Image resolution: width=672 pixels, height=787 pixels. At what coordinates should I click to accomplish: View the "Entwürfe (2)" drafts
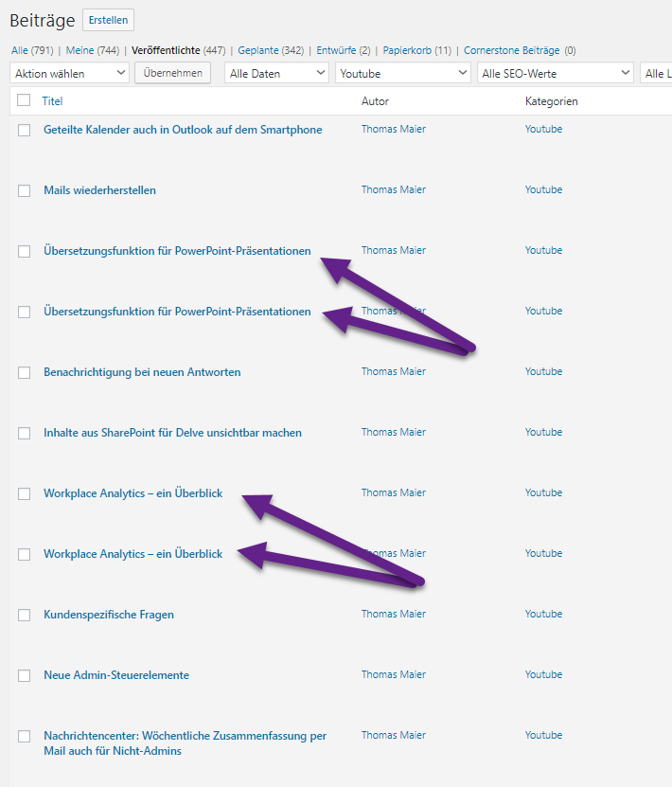(343, 50)
